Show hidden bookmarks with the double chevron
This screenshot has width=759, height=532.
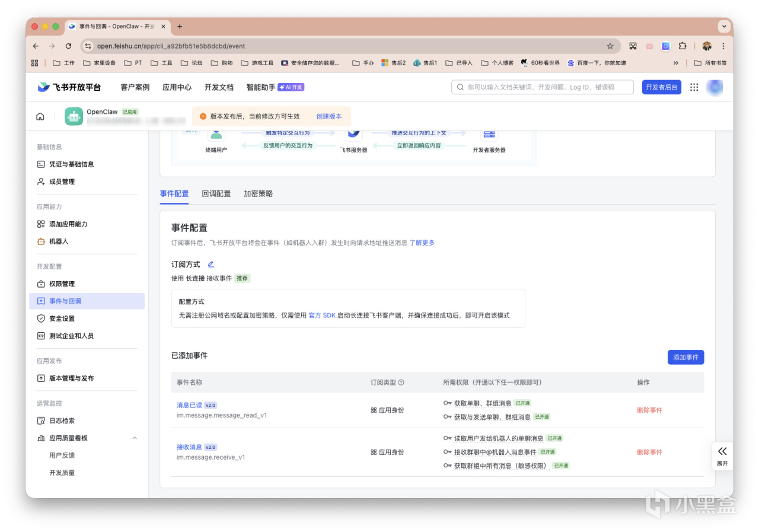click(675, 63)
